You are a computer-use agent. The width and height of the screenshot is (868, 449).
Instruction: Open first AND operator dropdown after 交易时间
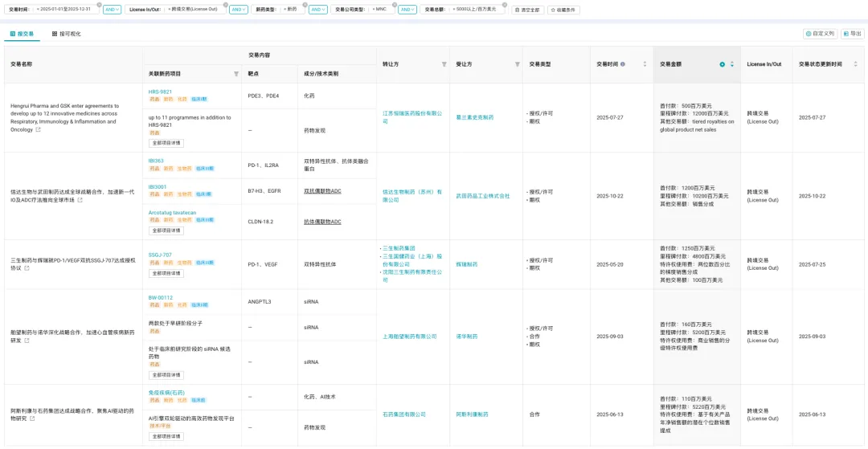pyautogui.click(x=112, y=10)
